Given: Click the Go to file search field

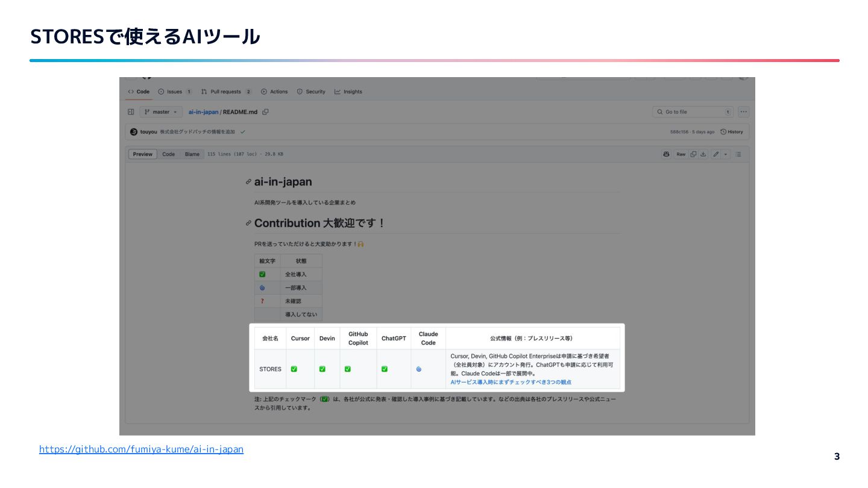Looking at the screenshot, I should point(693,112).
